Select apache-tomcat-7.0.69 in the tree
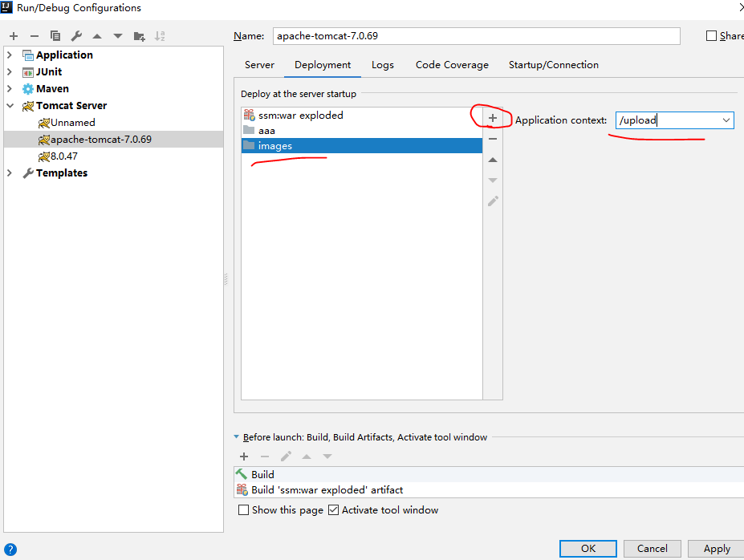Viewport: 744px width, 560px height. 113,140
